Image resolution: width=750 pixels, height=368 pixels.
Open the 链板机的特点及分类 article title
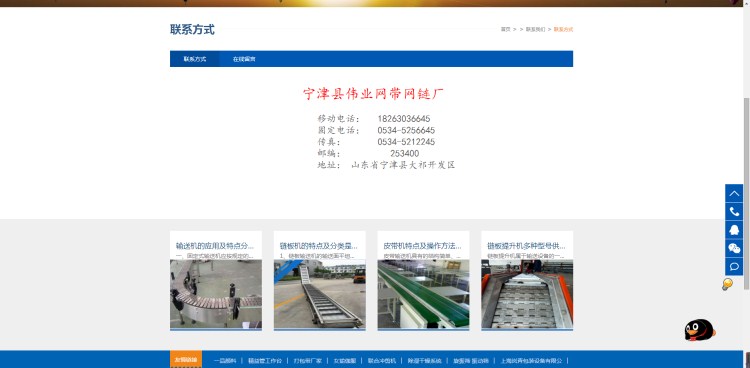pyautogui.click(x=319, y=246)
